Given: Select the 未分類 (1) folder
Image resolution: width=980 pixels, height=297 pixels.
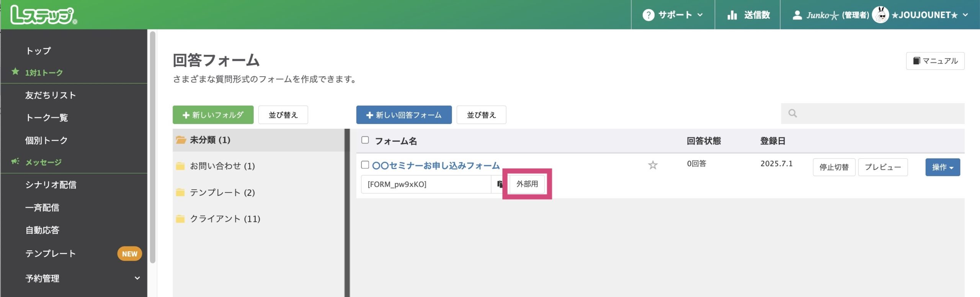Looking at the screenshot, I should 259,140.
